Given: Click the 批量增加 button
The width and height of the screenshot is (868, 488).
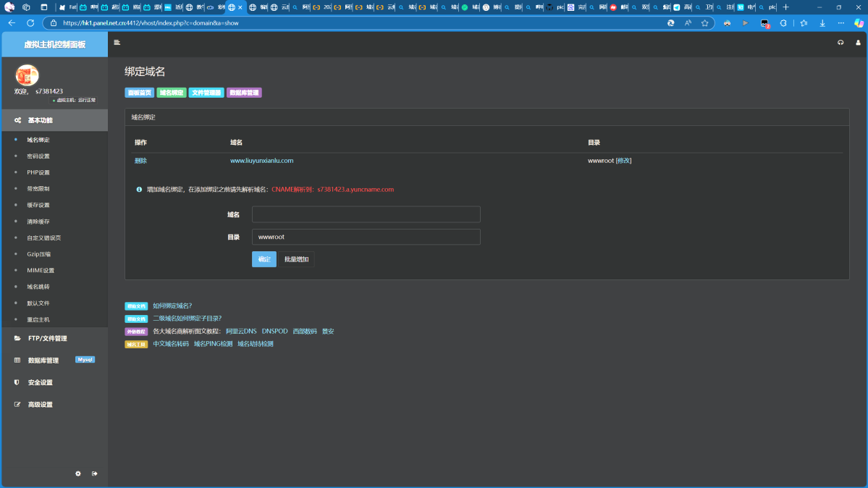Looking at the screenshot, I should point(296,259).
